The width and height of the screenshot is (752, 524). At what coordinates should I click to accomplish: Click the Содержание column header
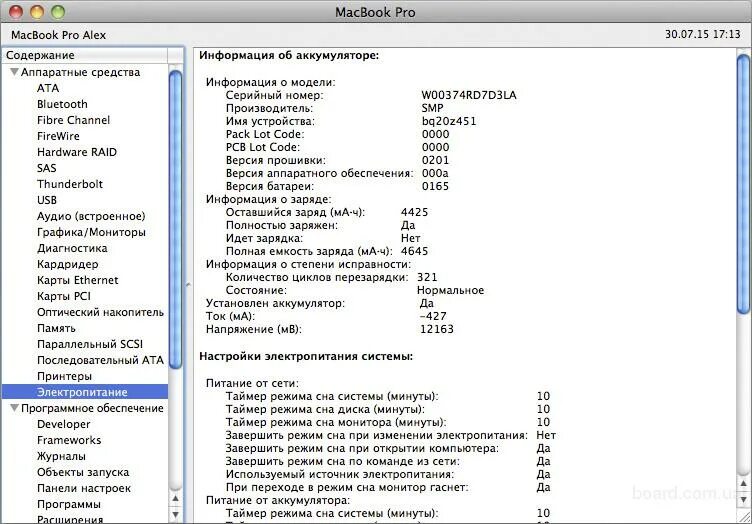tap(85, 55)
